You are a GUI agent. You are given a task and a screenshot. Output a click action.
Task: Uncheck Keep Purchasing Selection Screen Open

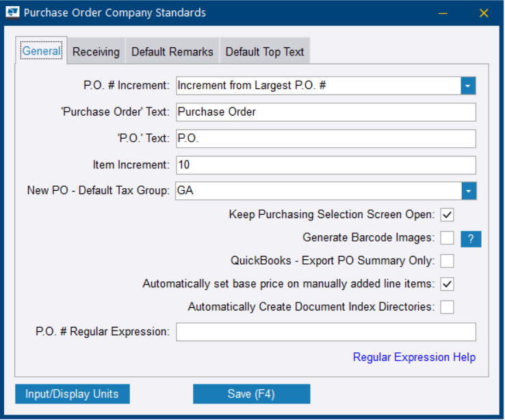click(x=447, y=215)
